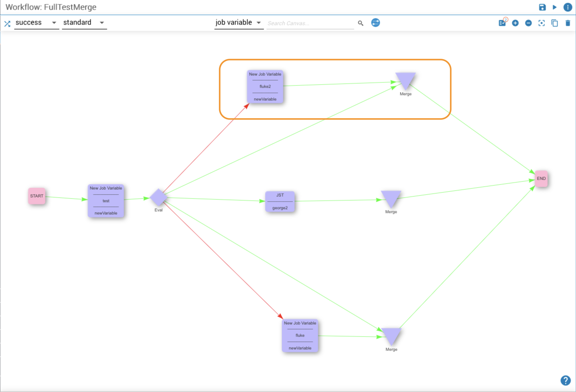
Task: Click the blue swap-arrows circle icon
Action: pos(375,23)
